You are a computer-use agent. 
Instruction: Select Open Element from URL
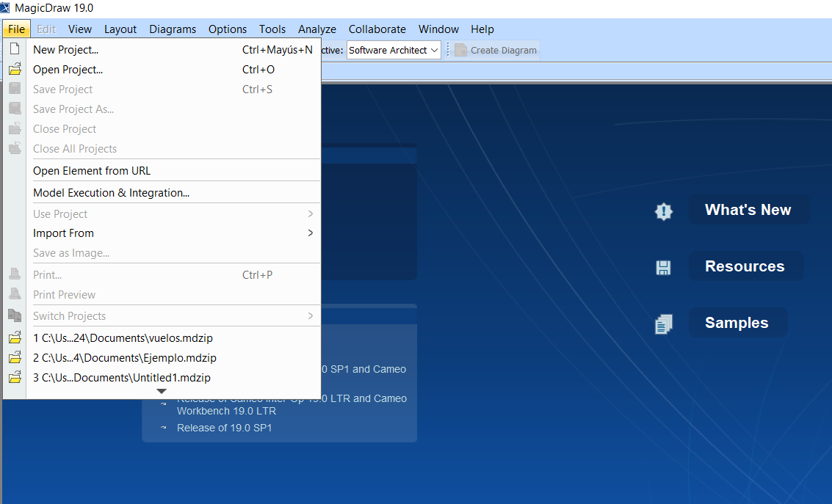coord(162,171)
